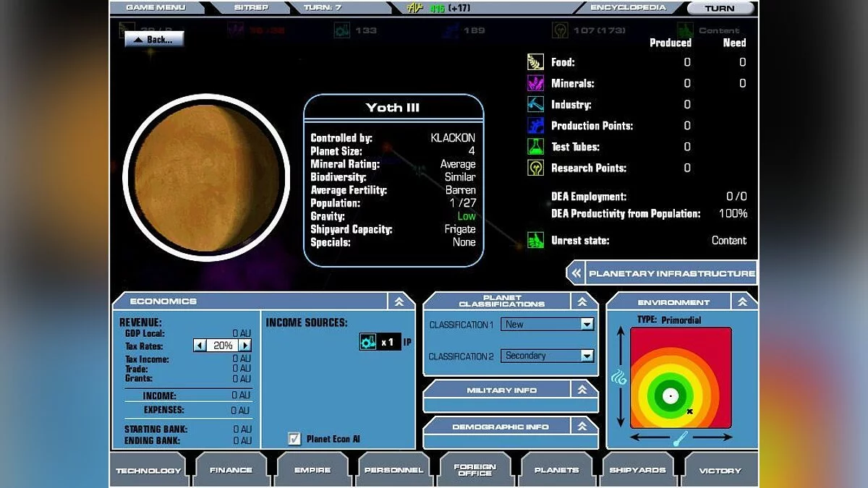The height and width of the screenshot is (488, 868).
Task: Open the Classification 2 dropdown
Action: tap(587, 356)
